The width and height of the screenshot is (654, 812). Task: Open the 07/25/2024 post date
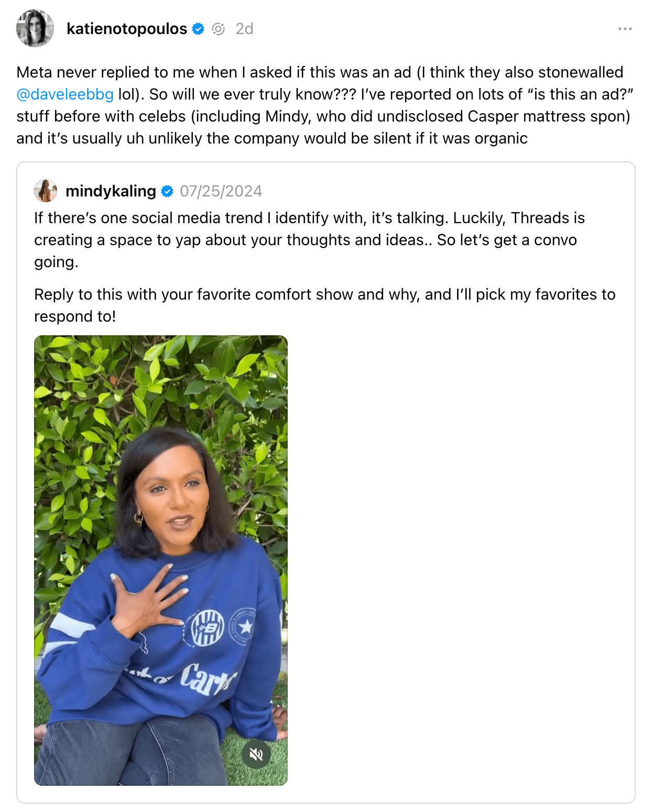[x=221, y=191]
